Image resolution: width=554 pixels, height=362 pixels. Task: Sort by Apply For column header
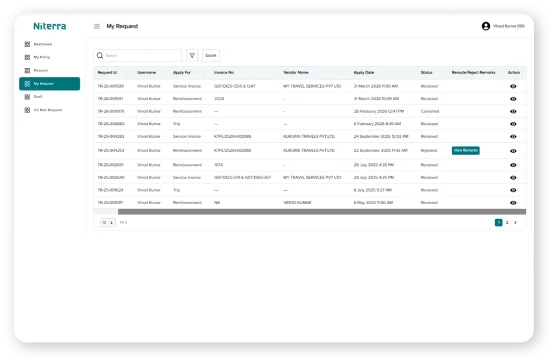coord(182,72)
